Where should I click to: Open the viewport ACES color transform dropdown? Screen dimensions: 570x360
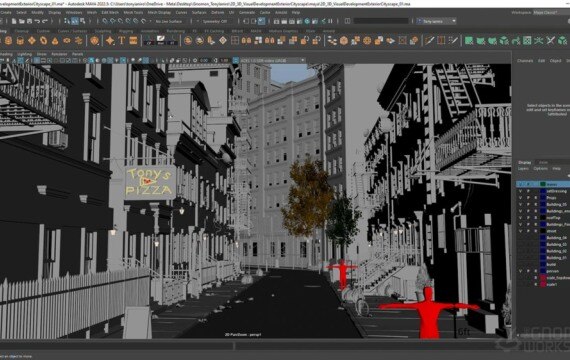point(273,60)
